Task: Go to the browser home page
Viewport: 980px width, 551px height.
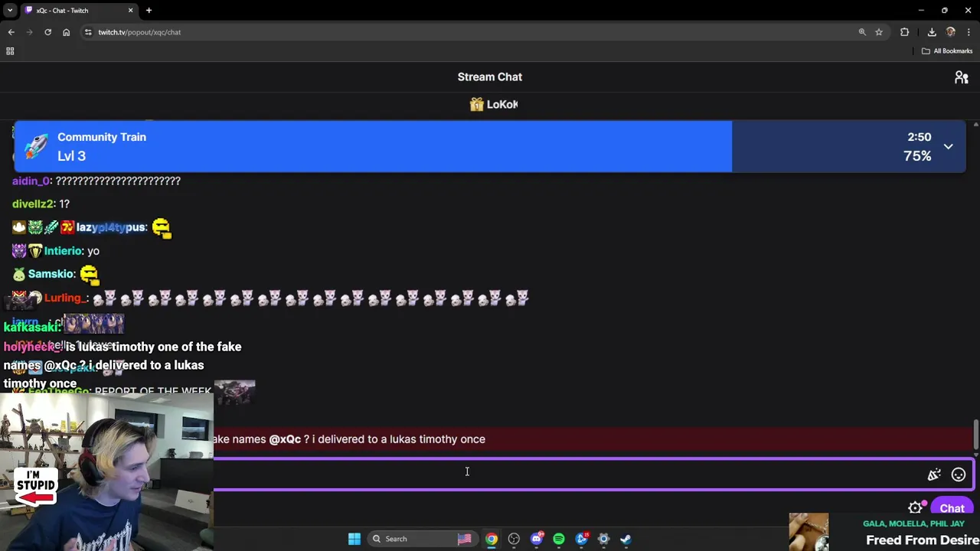Action: tap(66, 32)
